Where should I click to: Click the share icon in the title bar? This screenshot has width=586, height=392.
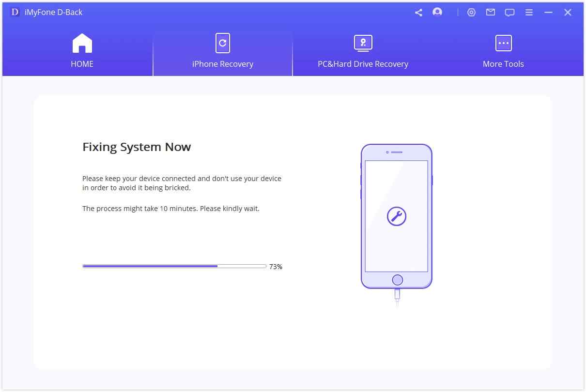pos(418,12)
